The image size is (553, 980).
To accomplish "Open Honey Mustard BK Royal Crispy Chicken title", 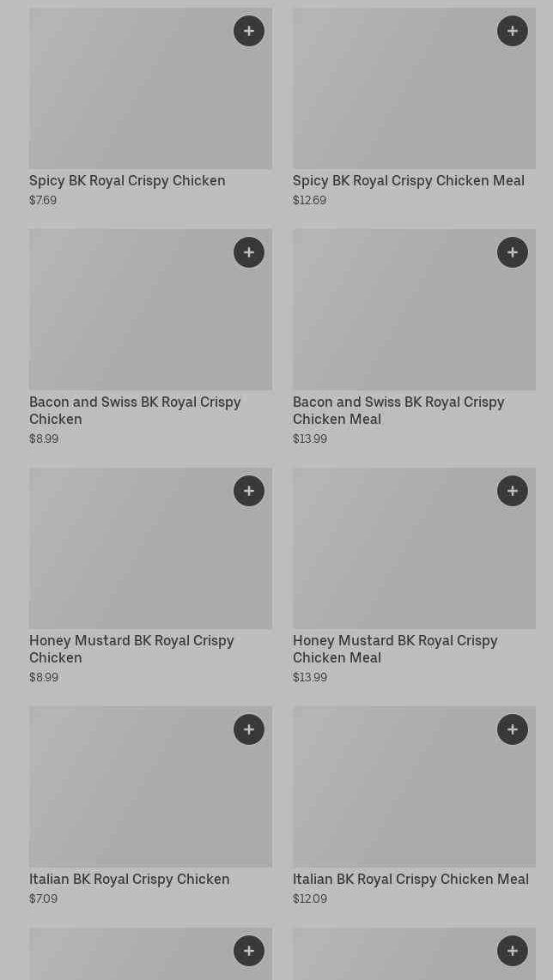I will (x=131, y=650).
